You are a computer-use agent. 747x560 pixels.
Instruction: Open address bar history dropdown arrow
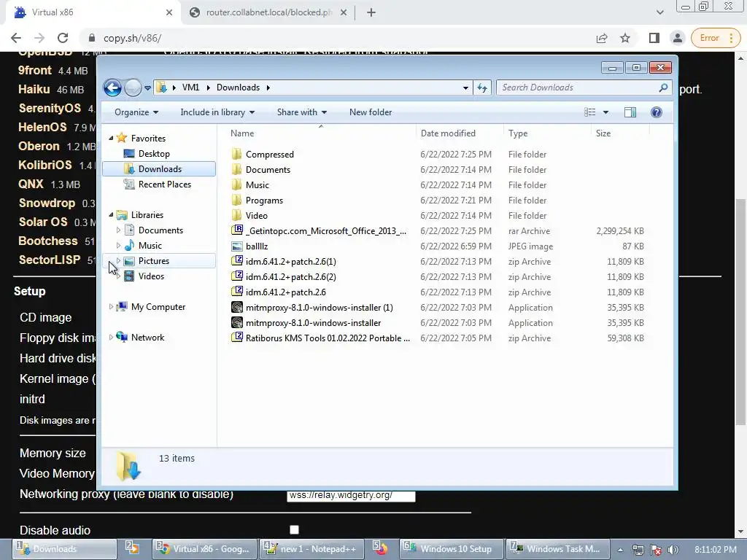click(x=465, y=87)
